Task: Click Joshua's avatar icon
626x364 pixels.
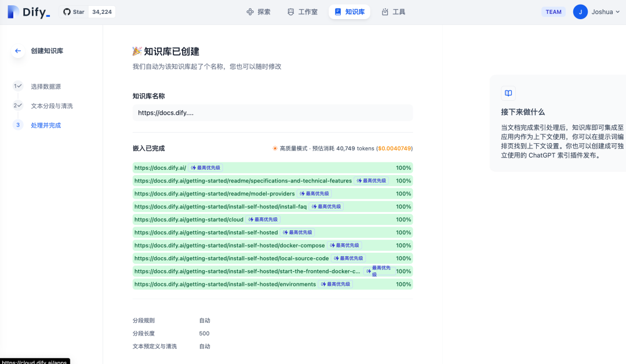Action: [580, 12]
